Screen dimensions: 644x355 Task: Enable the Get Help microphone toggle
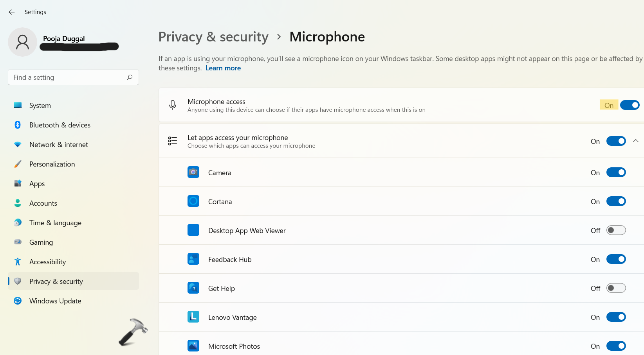click(x=616, y=288)
